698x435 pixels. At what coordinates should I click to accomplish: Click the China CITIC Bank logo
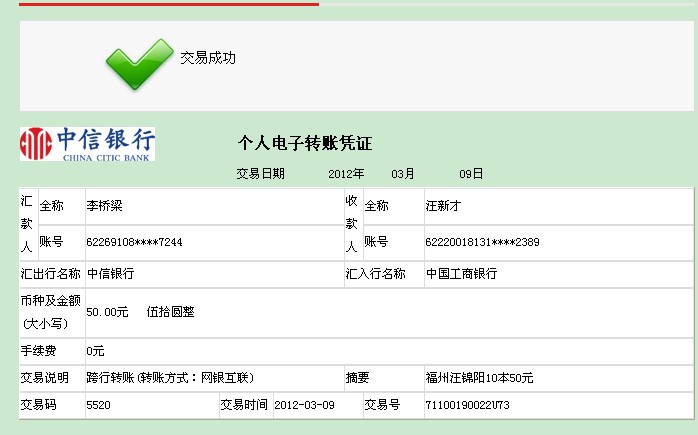[x=88, y=144]
